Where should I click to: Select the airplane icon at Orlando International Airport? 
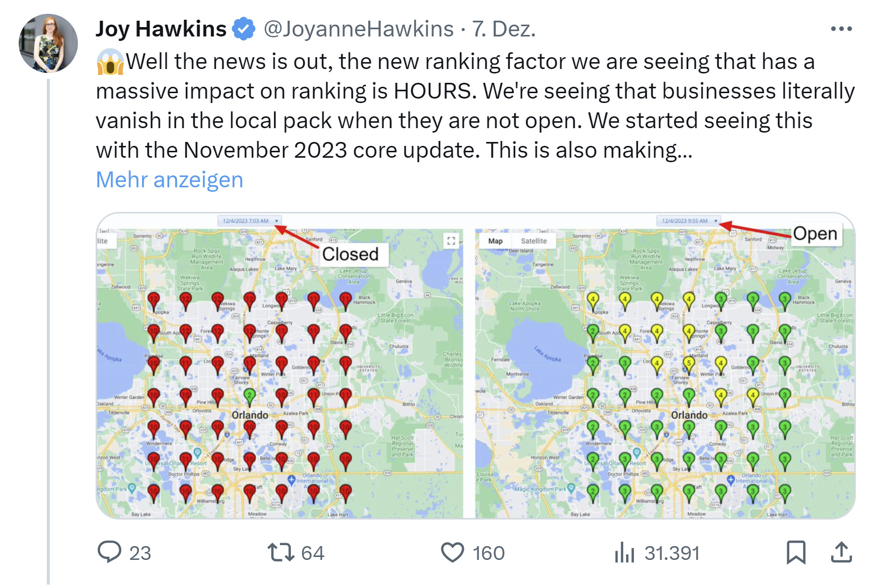292,480
